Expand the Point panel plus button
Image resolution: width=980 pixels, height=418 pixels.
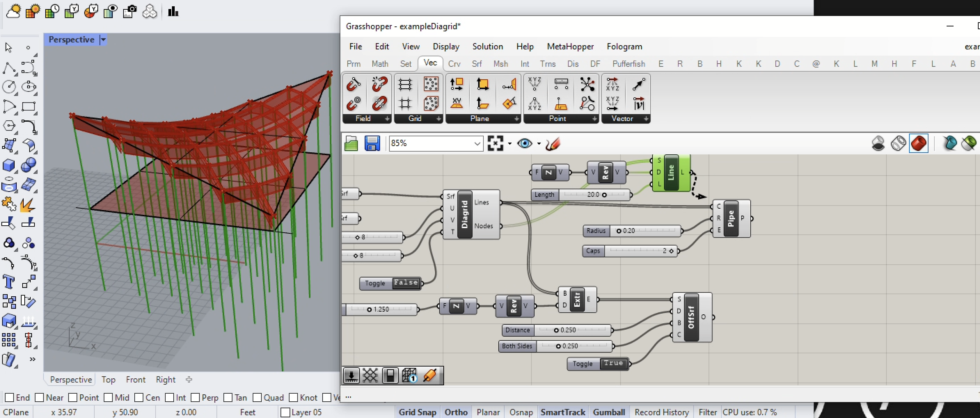(x=594, y=119)
